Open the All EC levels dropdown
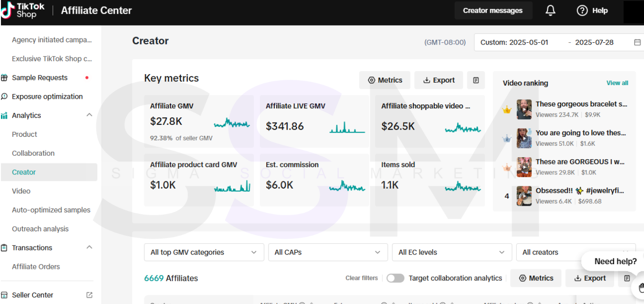Image resolution: width=644 pixels, height=304 pixels. [x=452, y=252]
